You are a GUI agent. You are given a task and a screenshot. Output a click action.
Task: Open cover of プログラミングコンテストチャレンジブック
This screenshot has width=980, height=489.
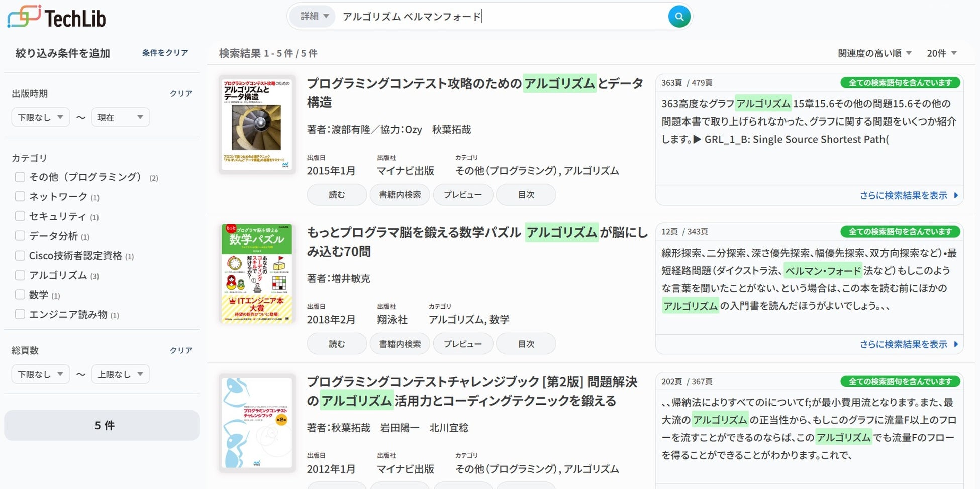pyautogui.click(x=257, y=423)
